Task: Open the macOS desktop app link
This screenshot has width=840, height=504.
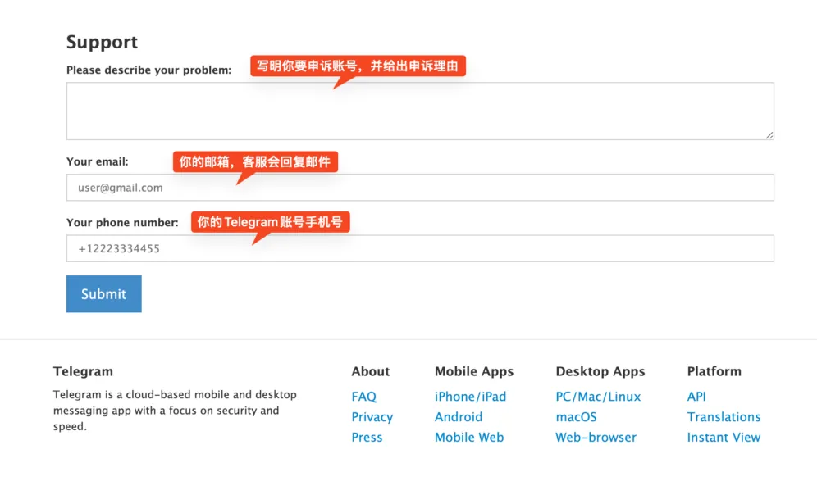Action: pyautogui.click(x=576, y=417)
